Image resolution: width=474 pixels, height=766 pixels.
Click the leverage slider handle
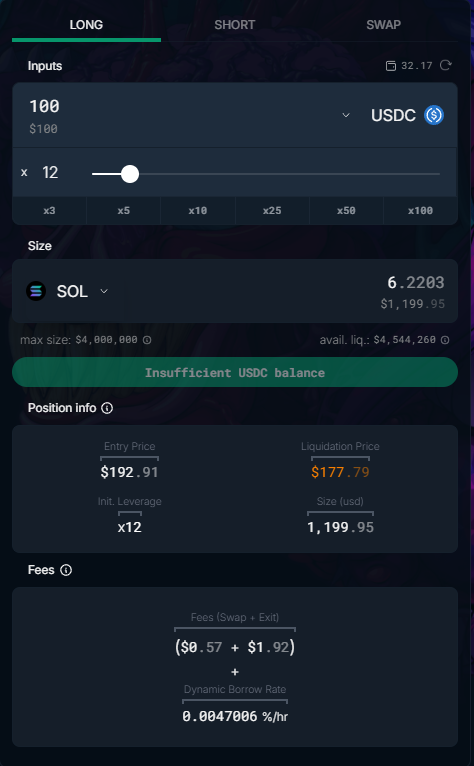point(130,174)
